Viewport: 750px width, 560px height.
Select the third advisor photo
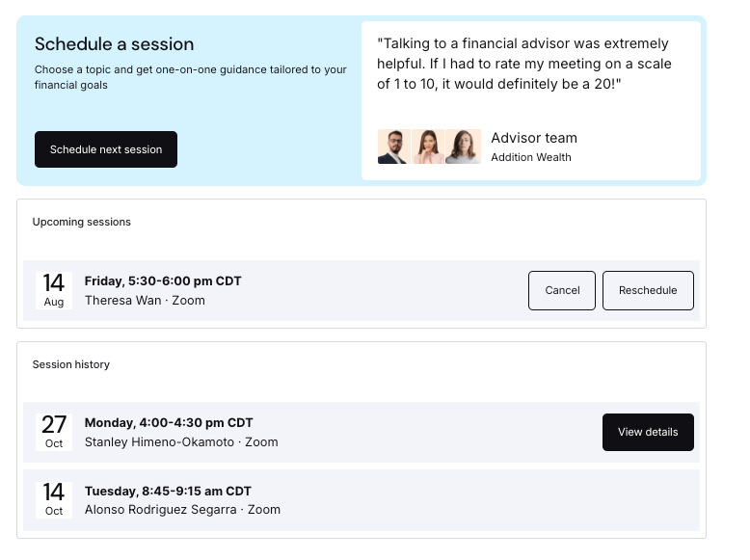click(463, 147)
